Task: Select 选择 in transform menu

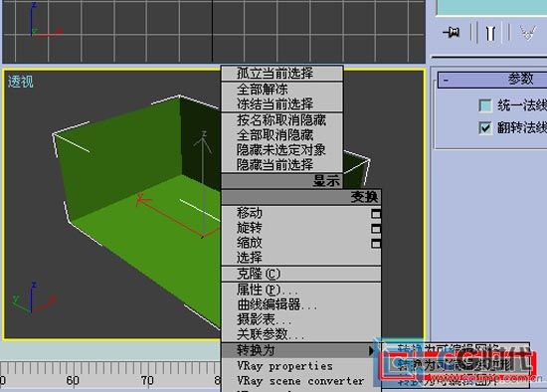Action: (x=301, y=258)
